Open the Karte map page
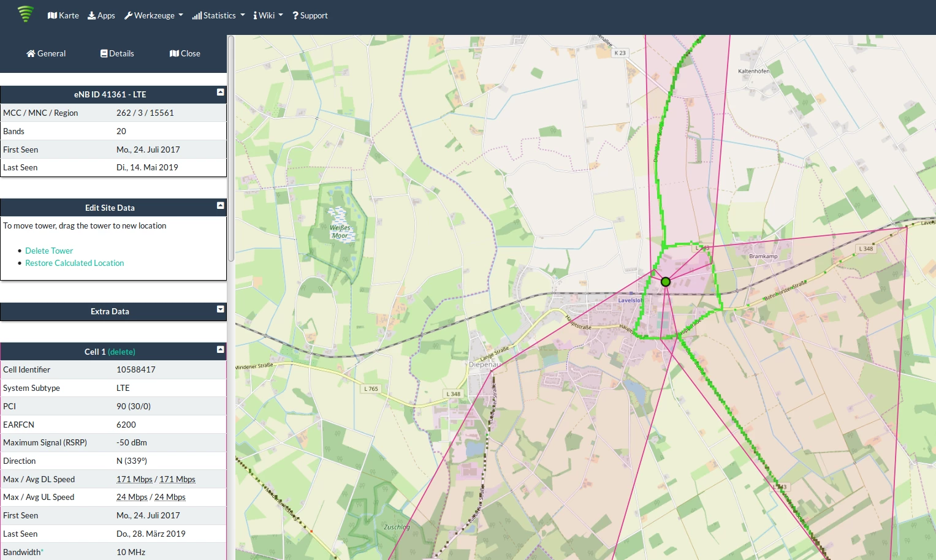Image resolution: width=936 pixels, height=560 pixels. point(63,15)
